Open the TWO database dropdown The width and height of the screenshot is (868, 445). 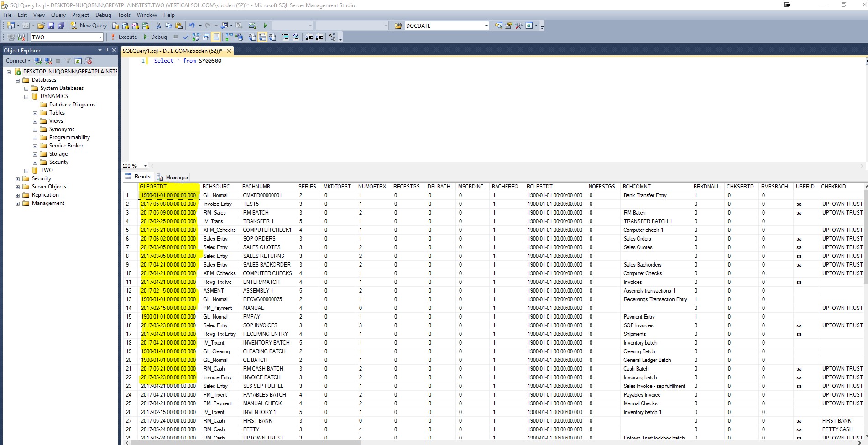[100, 37]
